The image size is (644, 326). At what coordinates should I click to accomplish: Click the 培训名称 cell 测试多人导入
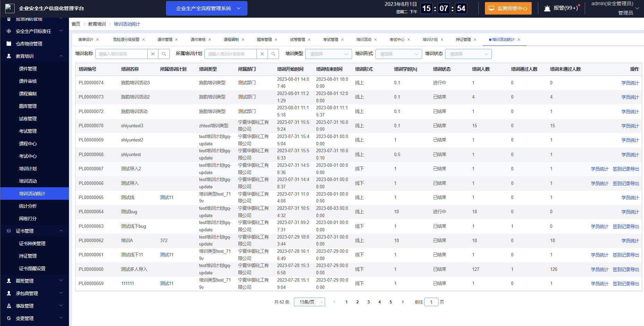coord(134,269)
